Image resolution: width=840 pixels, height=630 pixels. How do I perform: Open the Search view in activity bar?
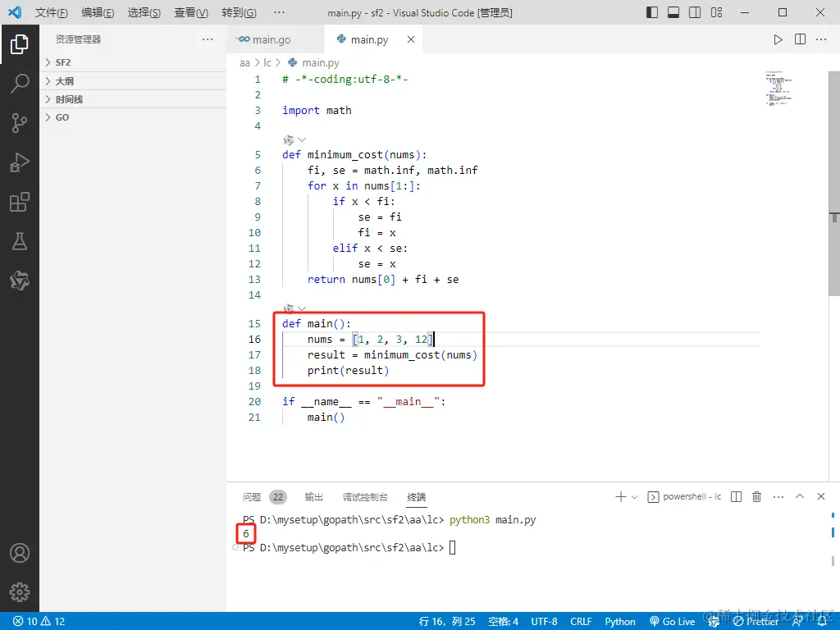tap(20, 84)
